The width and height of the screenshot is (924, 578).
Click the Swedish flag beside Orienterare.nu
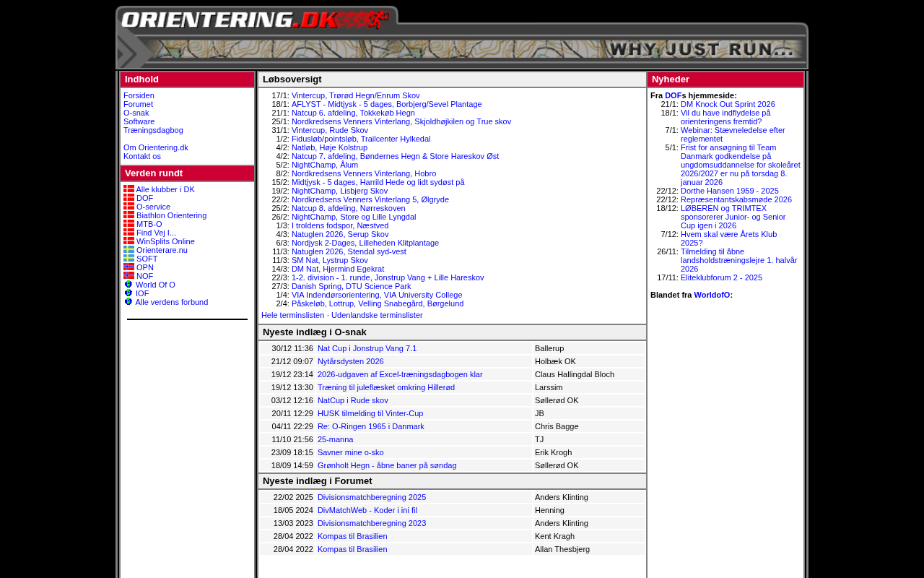128,250
